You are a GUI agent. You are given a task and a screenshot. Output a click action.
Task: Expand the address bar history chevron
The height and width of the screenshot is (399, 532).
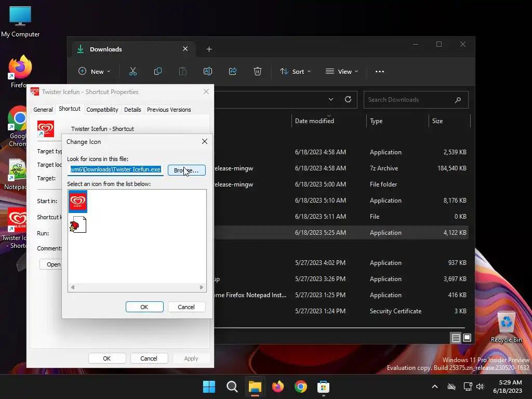[331, 99]
